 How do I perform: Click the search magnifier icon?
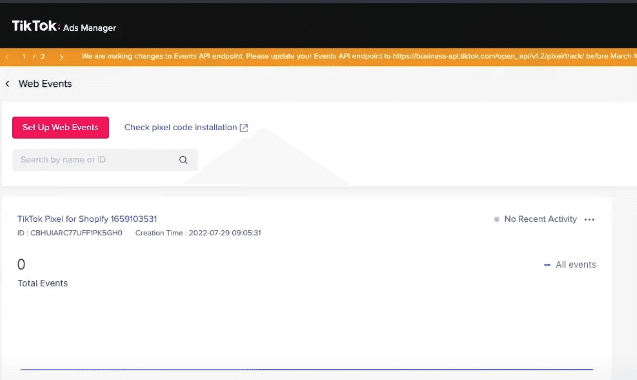183,160
